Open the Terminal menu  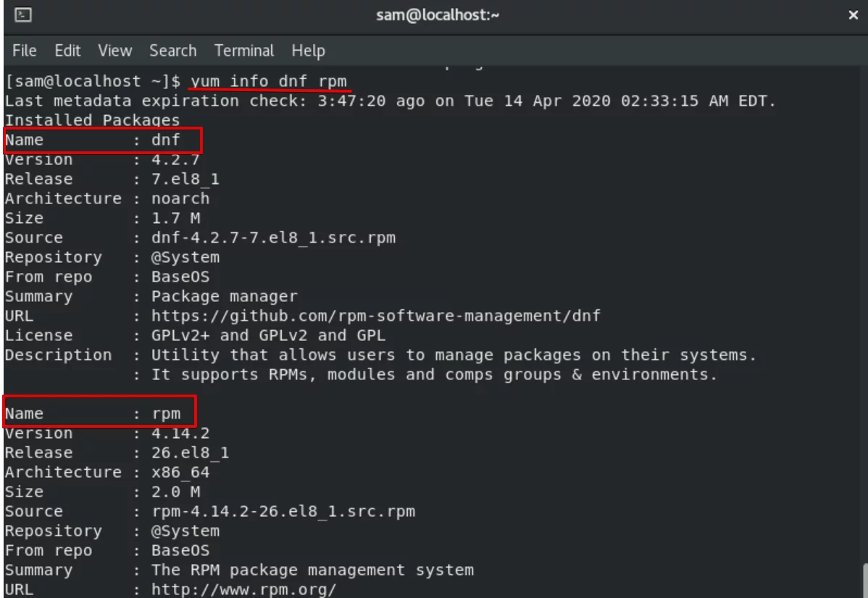(x=244, y=51)
